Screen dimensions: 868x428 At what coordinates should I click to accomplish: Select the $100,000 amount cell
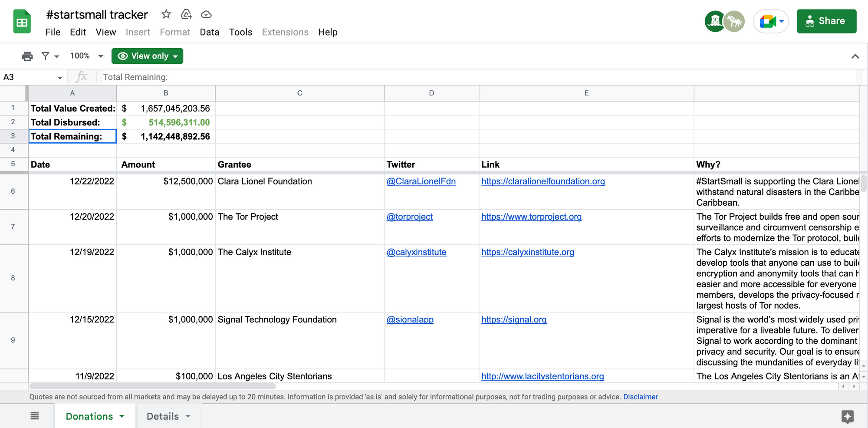pyautogui.click(x=166, y=376)
